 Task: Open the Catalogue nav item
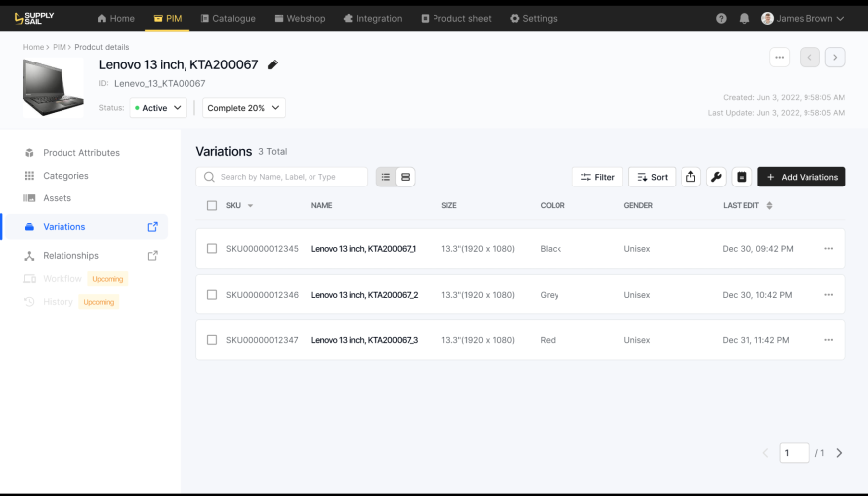(x=228, y=18)
